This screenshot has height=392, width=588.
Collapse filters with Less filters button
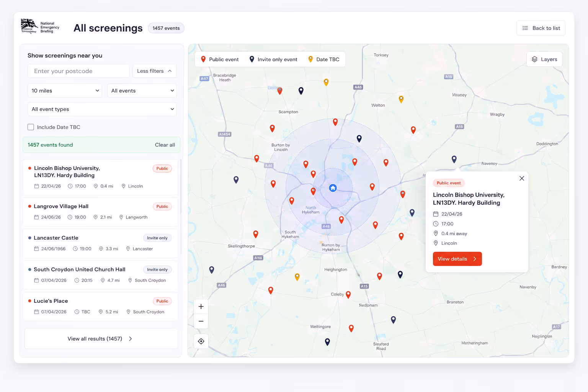(154, 71)
